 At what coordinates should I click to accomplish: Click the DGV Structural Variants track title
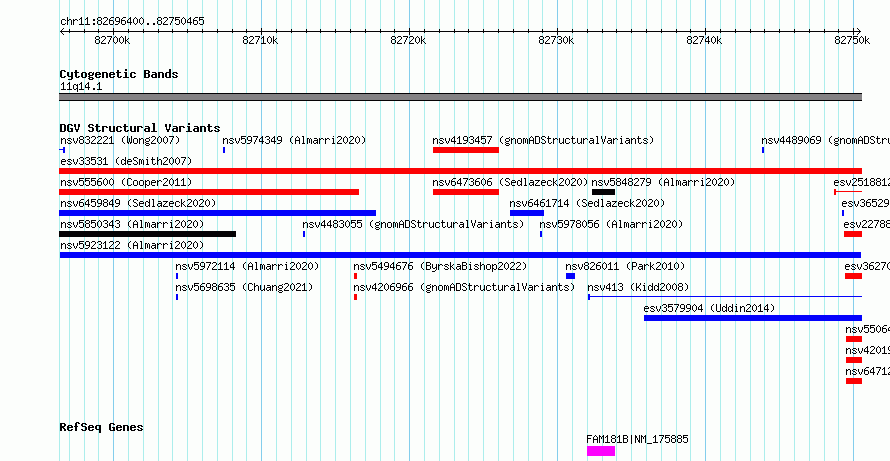[140, 128]
